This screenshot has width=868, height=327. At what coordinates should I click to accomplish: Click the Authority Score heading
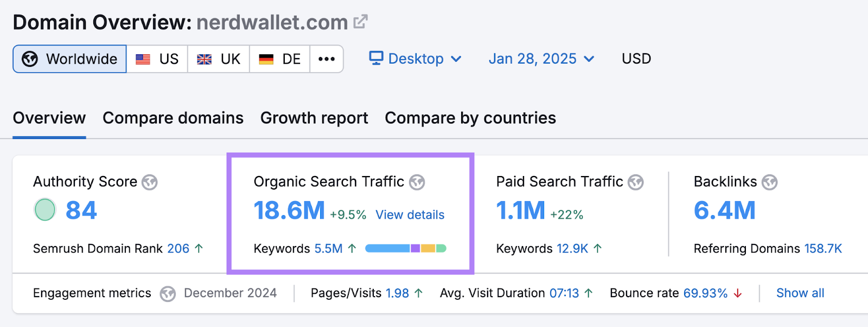85,181
